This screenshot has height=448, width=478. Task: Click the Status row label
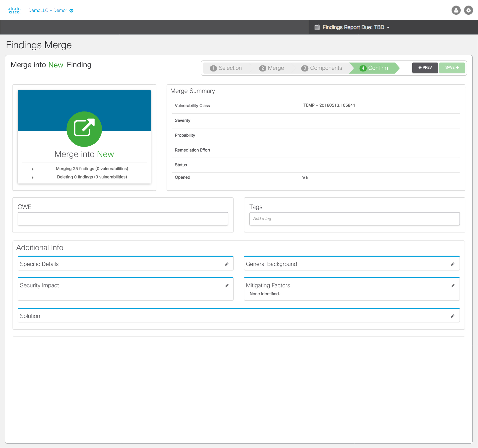click(x=181, y=165)
